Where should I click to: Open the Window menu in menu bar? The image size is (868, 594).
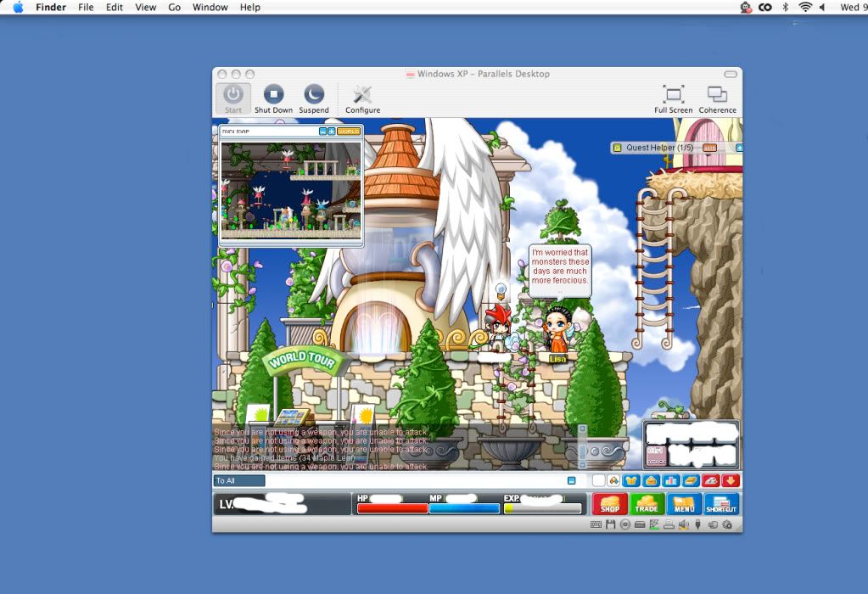(210, 7)
